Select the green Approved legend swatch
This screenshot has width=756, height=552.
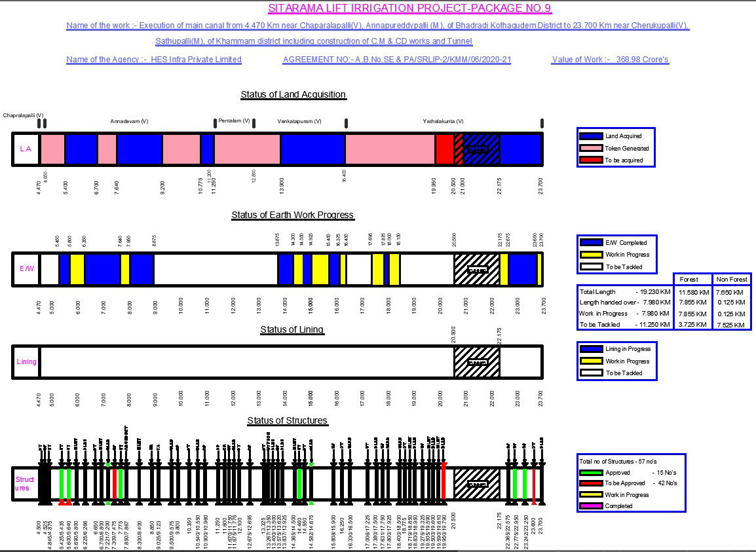click(592, 472)
